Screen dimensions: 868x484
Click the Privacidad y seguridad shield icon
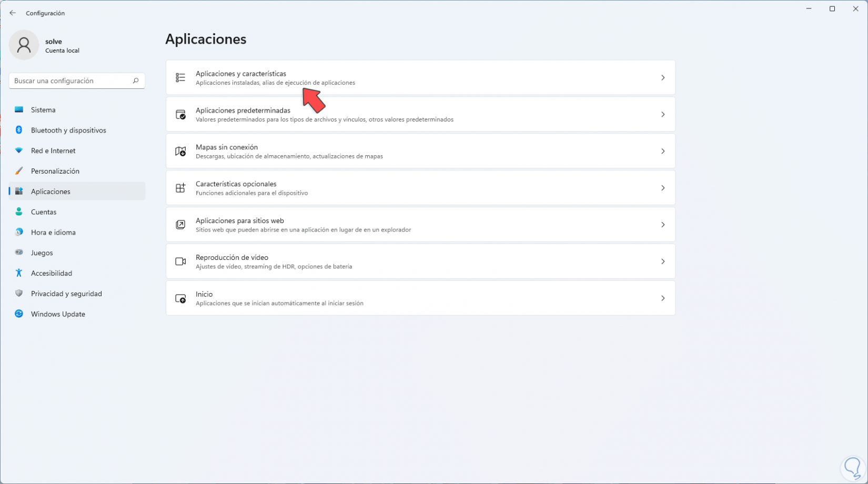click(19, 294)
